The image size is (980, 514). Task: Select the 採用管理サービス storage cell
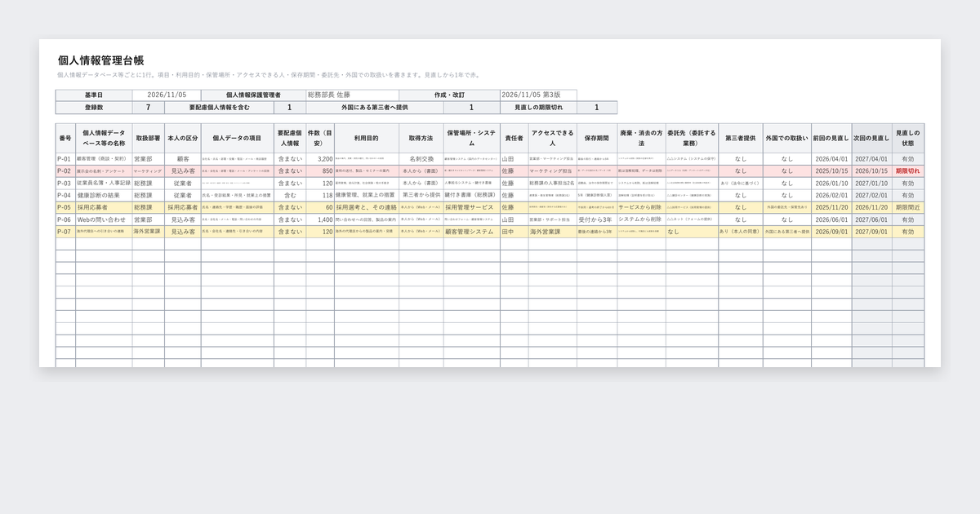coord(471,207)
